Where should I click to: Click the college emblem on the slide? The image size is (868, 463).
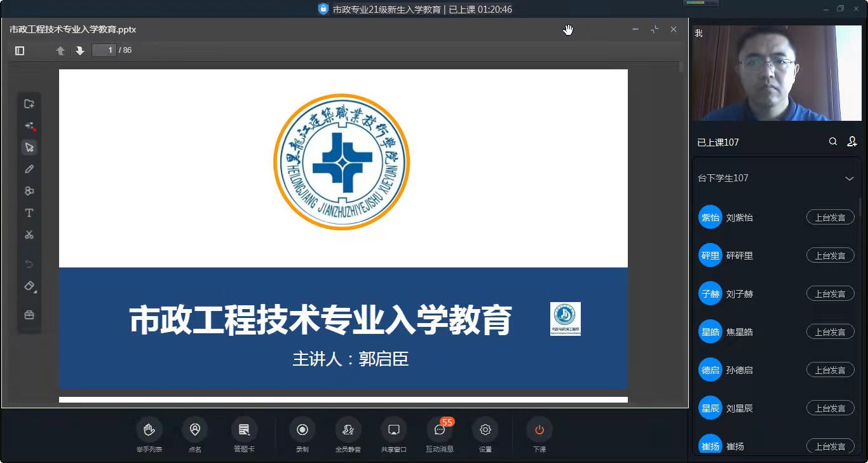coord(342,162)
